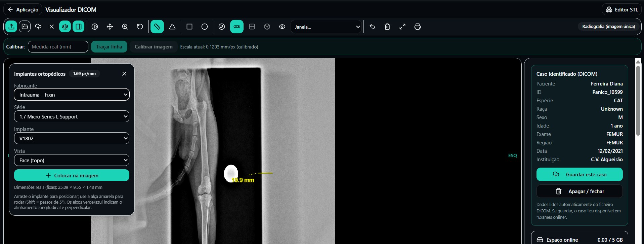Select the ellipse ROI tool

[x=205, y=27]
